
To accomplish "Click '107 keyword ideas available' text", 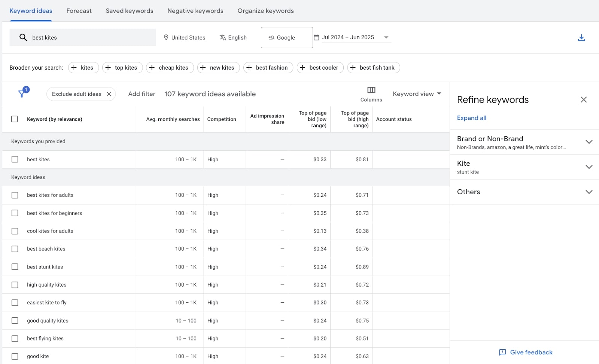I will click(x=210, y=94).
